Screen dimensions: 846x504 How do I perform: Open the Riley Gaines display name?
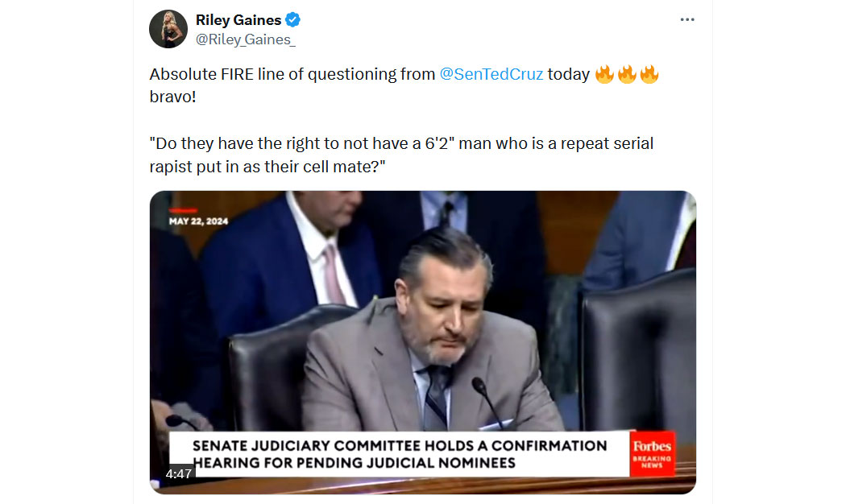[238, 20]
